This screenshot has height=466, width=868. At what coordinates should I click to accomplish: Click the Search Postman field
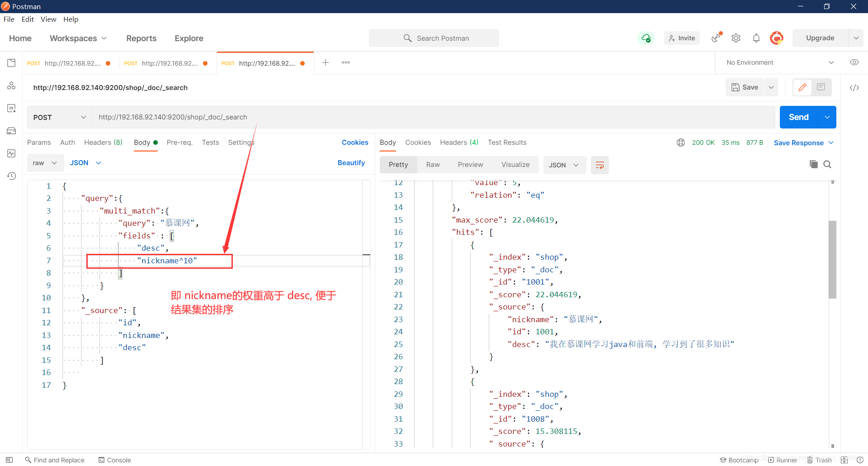[x=434, y=38]
